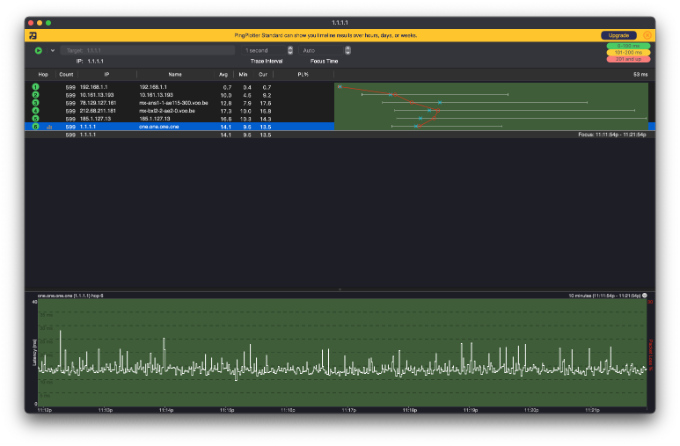Click the green hop 2 circle icon
680x446 pixels.
point(36,95)
